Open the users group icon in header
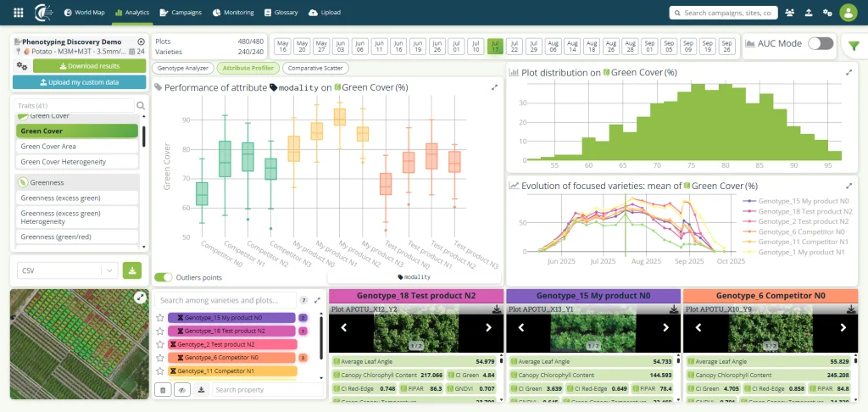The height and width of the screenshot is (412, 868). click(790, 12)
